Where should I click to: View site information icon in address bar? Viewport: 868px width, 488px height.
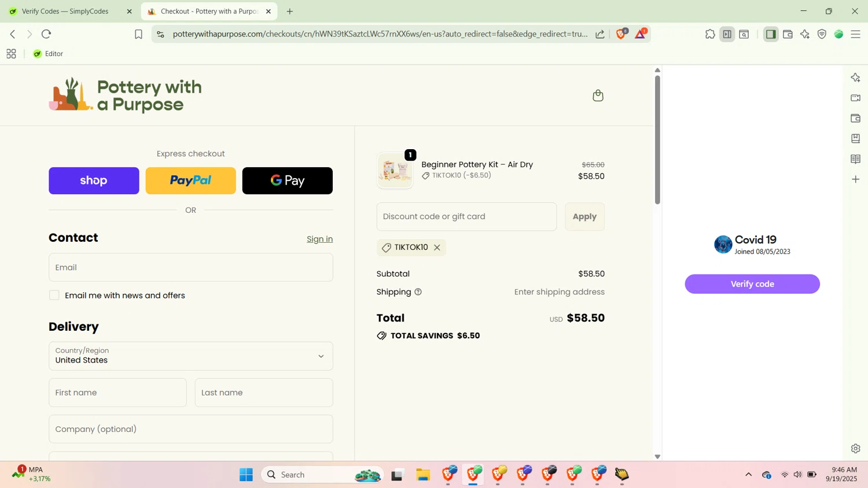click(x=161, y=34)
